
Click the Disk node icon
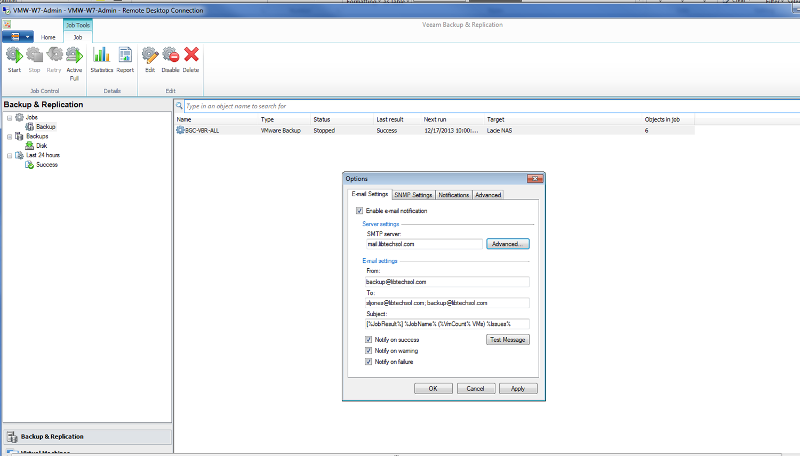(x=30, y=145)
